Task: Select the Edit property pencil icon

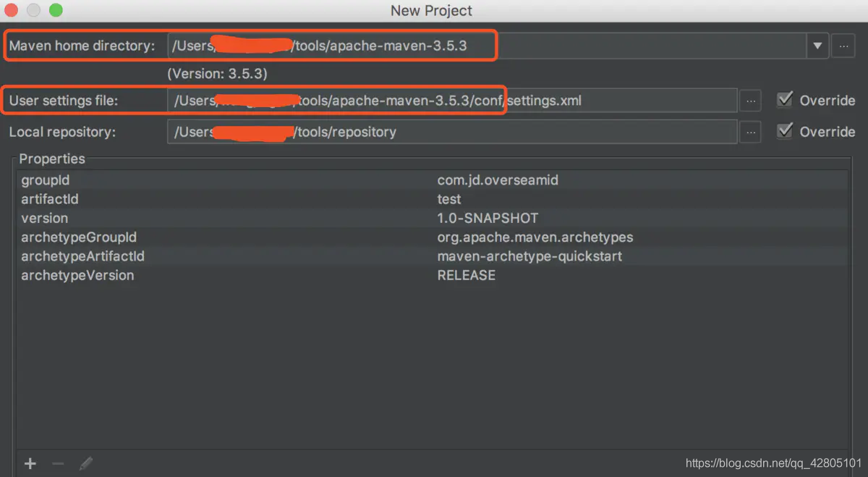Action: tap(85, 463)
